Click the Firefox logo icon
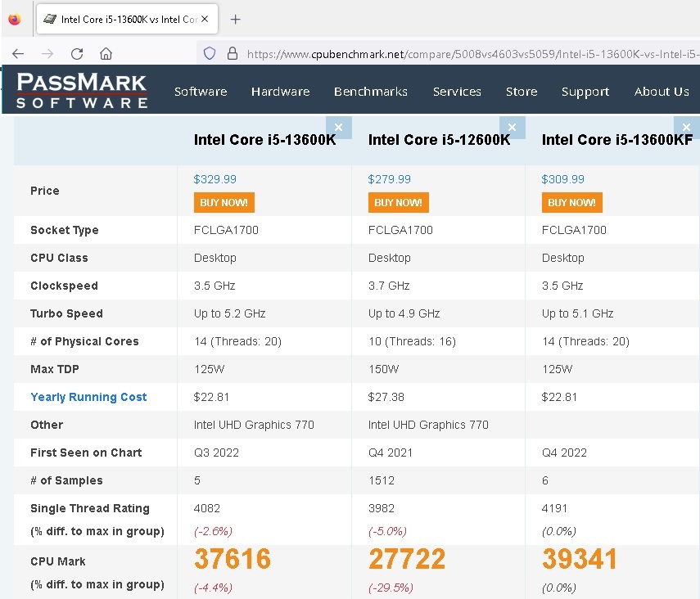 [x=15, y=19]
